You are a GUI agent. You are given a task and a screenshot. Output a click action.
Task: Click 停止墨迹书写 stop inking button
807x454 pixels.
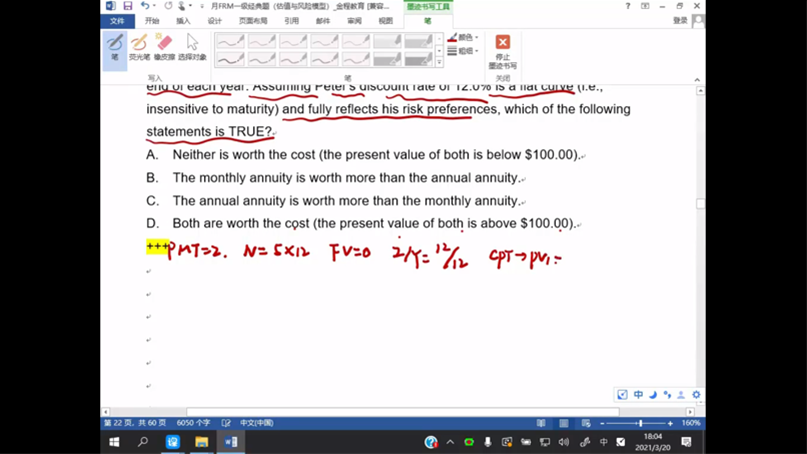pyautogui.click(x=503, y=51)
